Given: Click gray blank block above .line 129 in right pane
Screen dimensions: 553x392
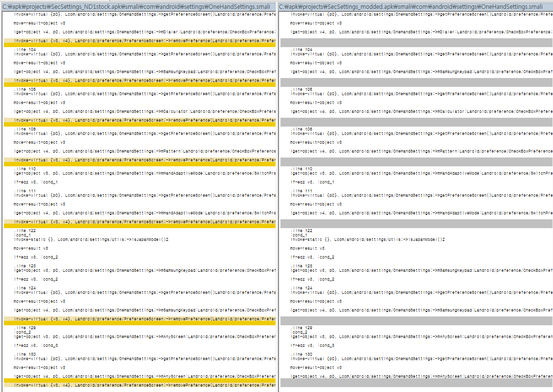Looking at the screenshot, I should pos(416,321).
